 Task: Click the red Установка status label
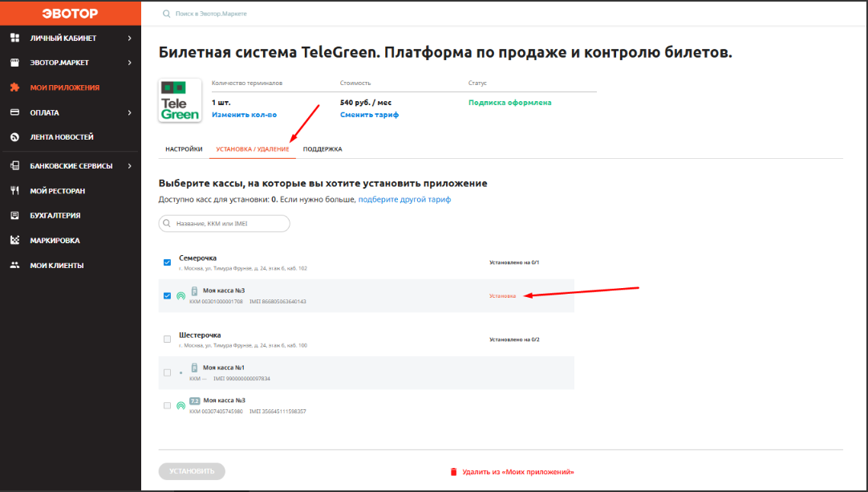503,296
